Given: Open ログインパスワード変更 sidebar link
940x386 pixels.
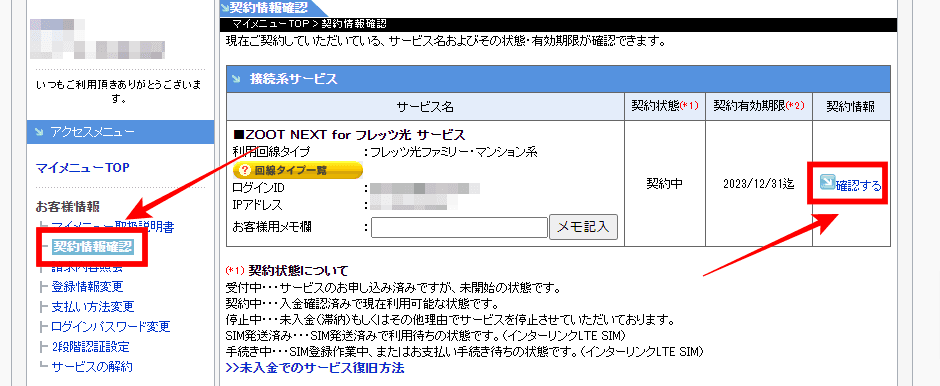Looking at the screenshot, I should click(x=111, y=327).
